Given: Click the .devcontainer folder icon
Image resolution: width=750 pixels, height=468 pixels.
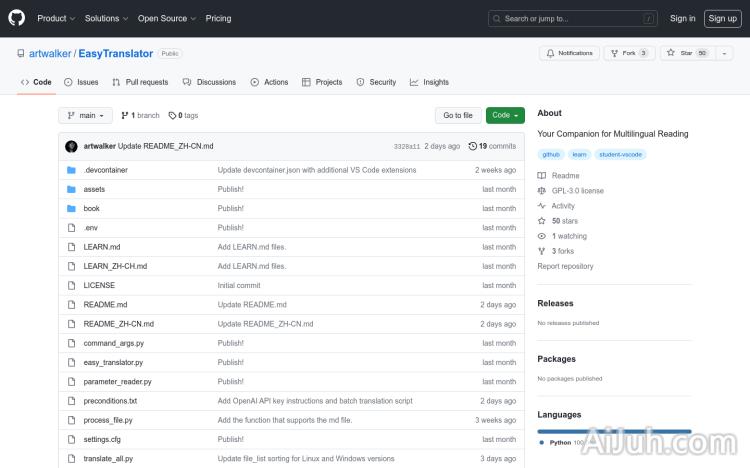Looking at the screenshot, I should (71, 170).
